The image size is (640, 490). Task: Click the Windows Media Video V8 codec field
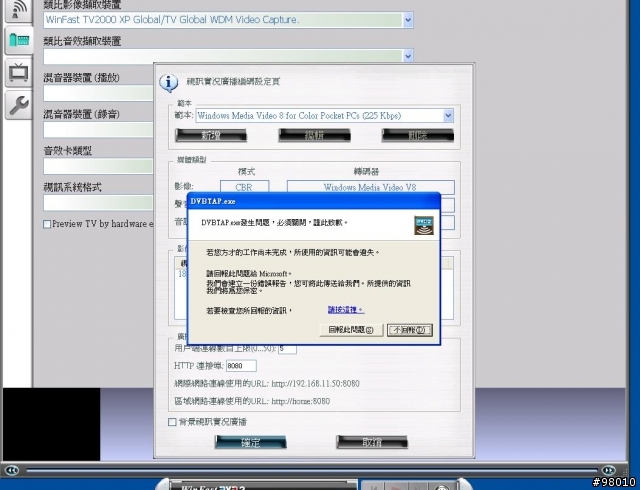point(371,187)
